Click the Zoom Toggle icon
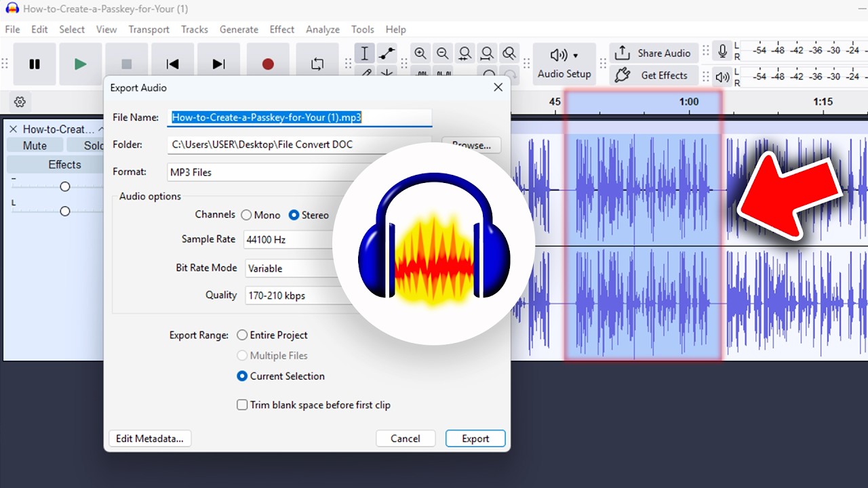The image size is (868, 488). [x=509, y=54]
